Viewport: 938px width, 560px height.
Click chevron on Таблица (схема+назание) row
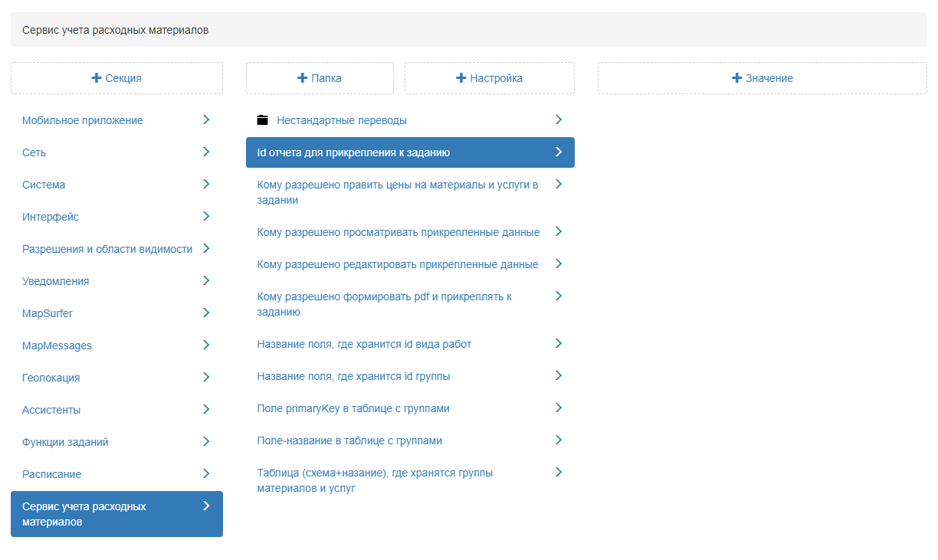point(559,472)
